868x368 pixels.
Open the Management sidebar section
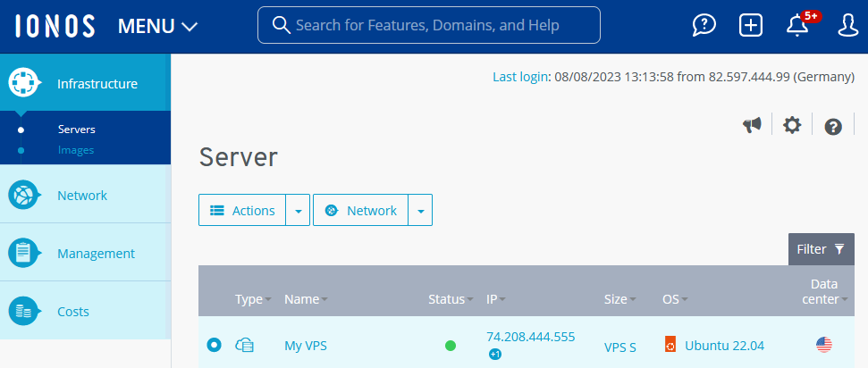96,254
